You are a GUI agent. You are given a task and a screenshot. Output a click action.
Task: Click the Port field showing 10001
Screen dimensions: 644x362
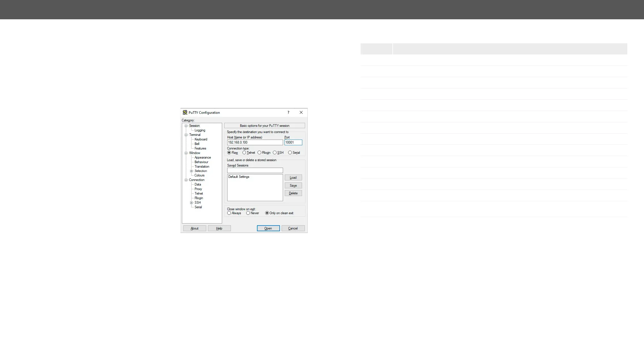click(x=293, y=142)
